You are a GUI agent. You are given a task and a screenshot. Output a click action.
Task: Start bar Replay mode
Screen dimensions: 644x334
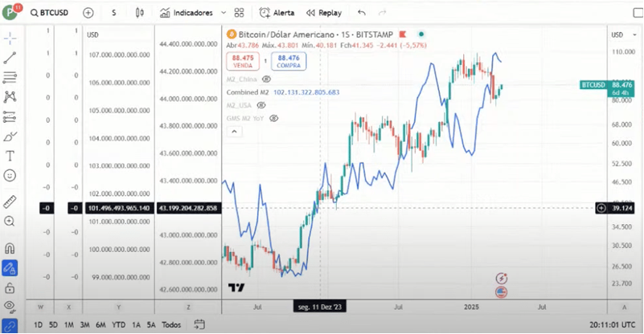tap(324, 13)
